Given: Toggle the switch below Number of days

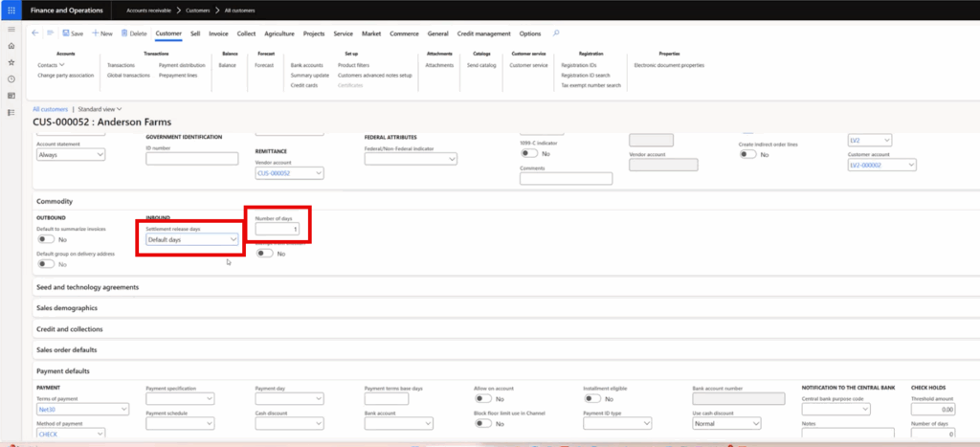Looking at the screenshot, I should (265, 254).
